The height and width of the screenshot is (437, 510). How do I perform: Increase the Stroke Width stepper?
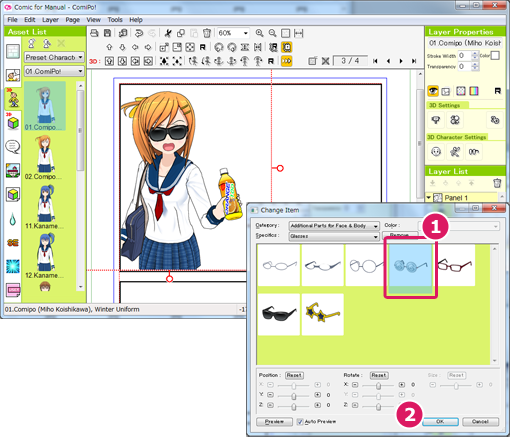475,53
